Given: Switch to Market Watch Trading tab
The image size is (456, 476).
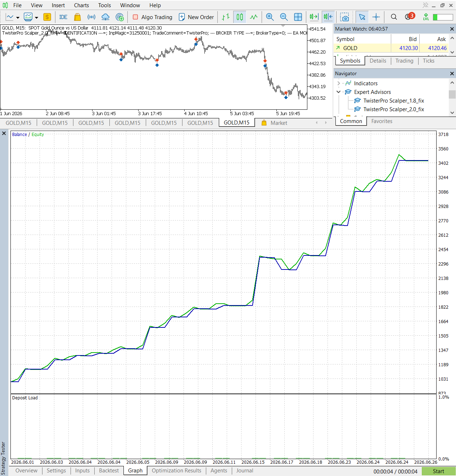Looking at the screenshot, I should tap(404, 61).
